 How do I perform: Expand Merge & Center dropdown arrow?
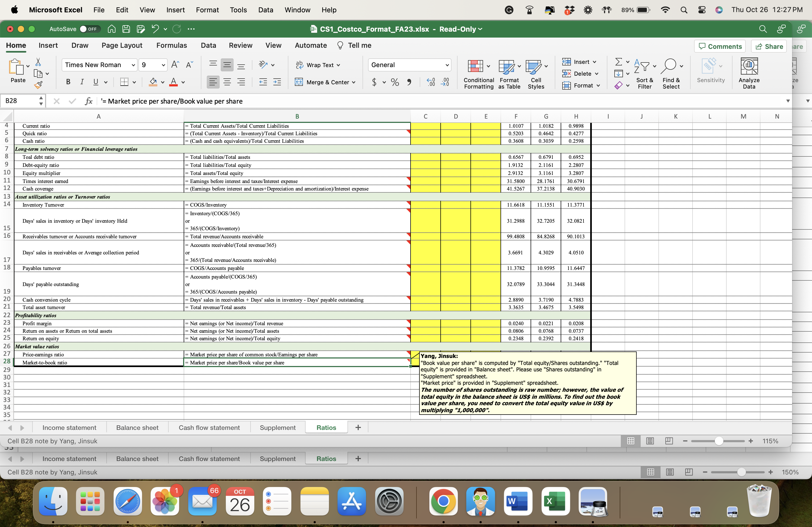coord(353,82)
